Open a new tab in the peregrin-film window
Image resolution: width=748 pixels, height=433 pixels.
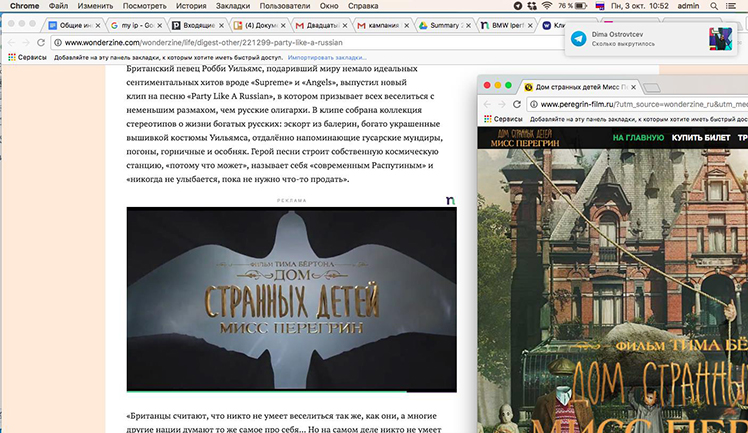[x=652, y=88]
